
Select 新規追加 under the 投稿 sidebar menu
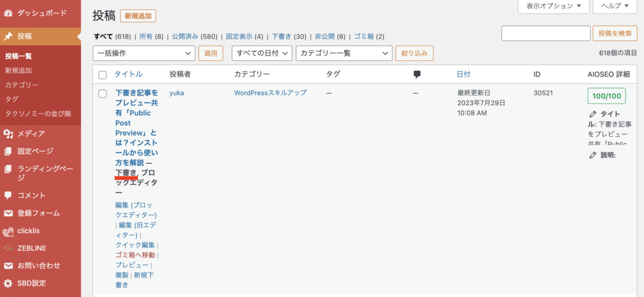18,70
